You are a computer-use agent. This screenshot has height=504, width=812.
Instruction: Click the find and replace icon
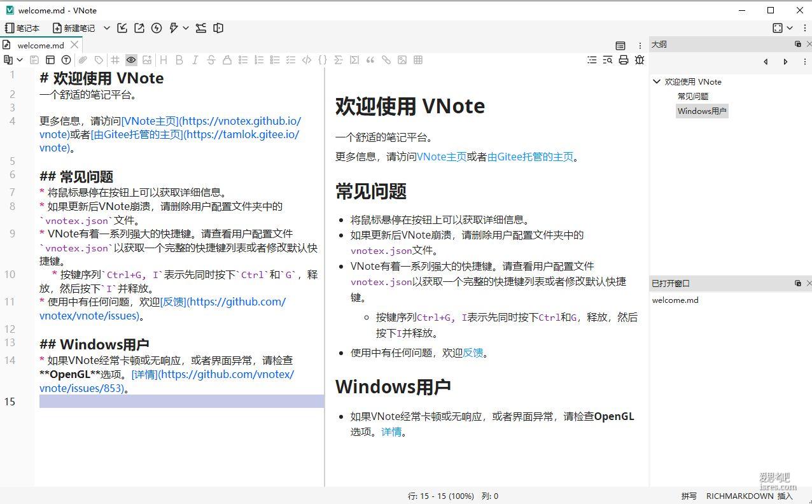coord(608,60)
